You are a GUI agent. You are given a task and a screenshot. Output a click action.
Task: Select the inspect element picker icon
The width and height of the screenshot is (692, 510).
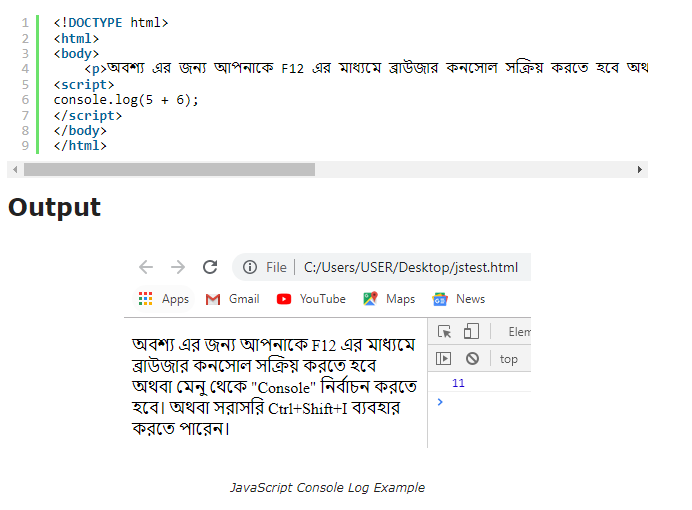pyautogui.click(x=445, y=332)
